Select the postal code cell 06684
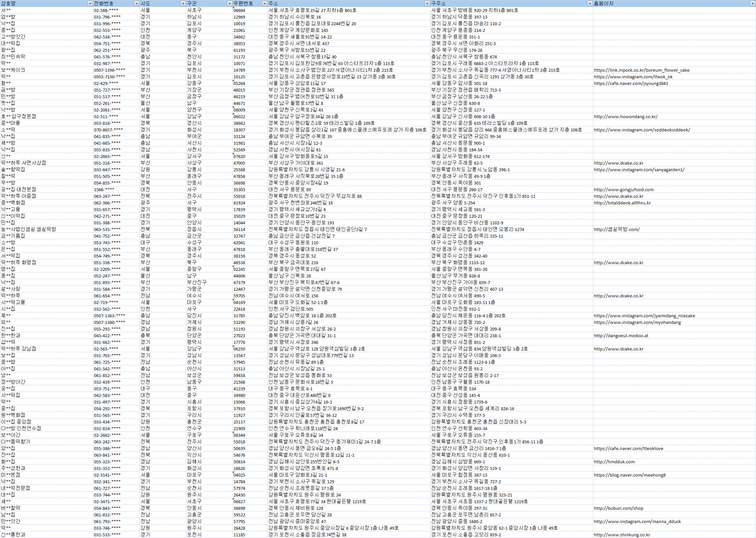The width and height of the screenshot is (756, 538). 239,11
